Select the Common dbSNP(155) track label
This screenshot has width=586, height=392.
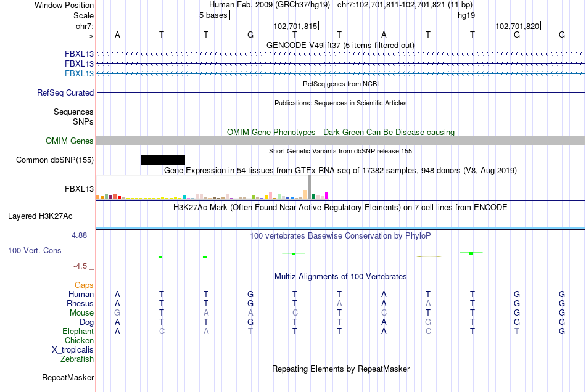pos(55,160)
